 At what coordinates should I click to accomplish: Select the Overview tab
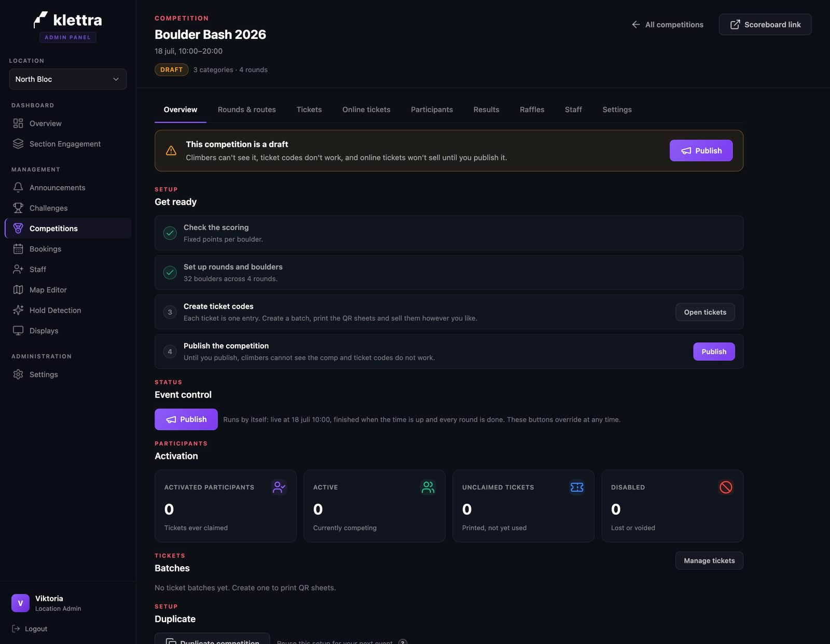click(181, 109)
